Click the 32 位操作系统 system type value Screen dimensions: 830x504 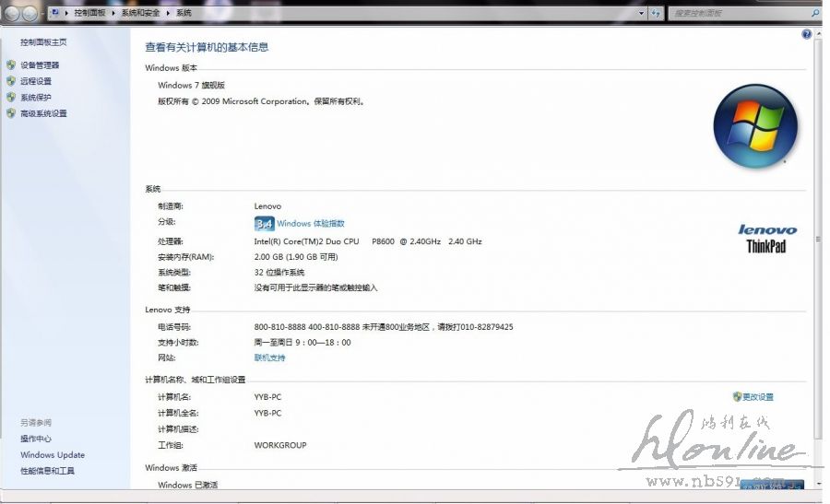click(x=279, y=273)
